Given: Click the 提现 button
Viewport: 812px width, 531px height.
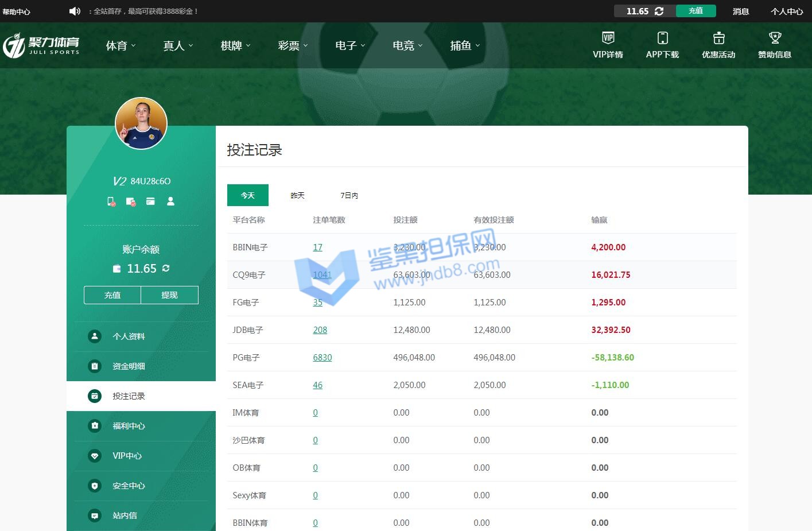Looking at the screenshot, I should coord(169,295).
